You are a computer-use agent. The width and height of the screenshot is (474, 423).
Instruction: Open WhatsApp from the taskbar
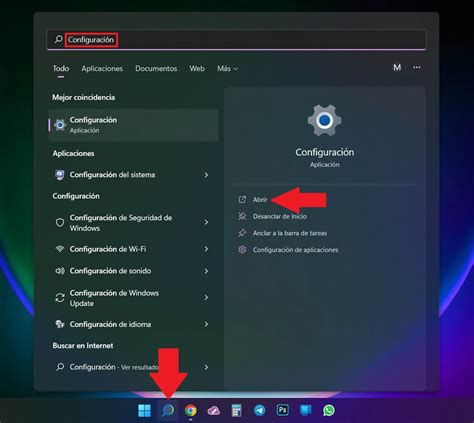(328, 410)
